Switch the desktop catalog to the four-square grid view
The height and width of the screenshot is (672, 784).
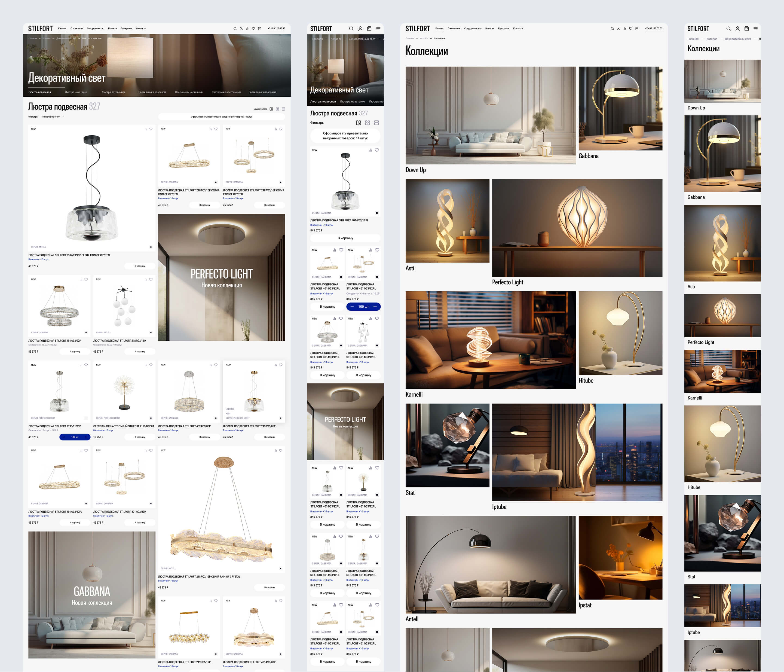(277, 109)
